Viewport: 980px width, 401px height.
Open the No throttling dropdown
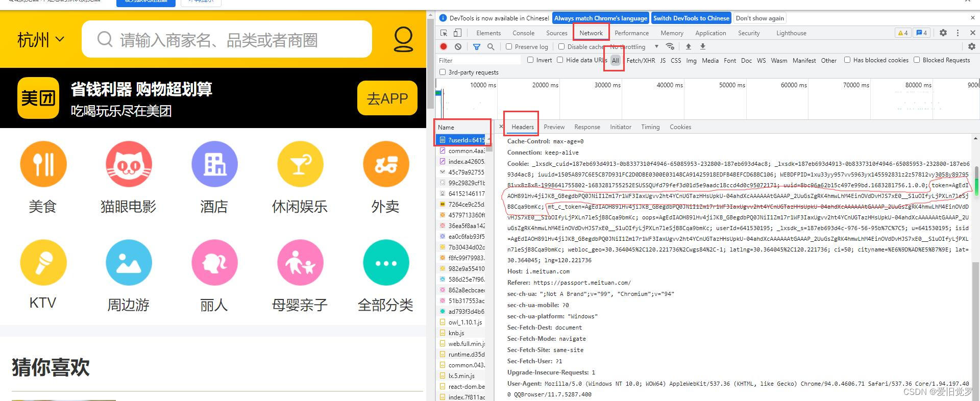click(634, 46)
